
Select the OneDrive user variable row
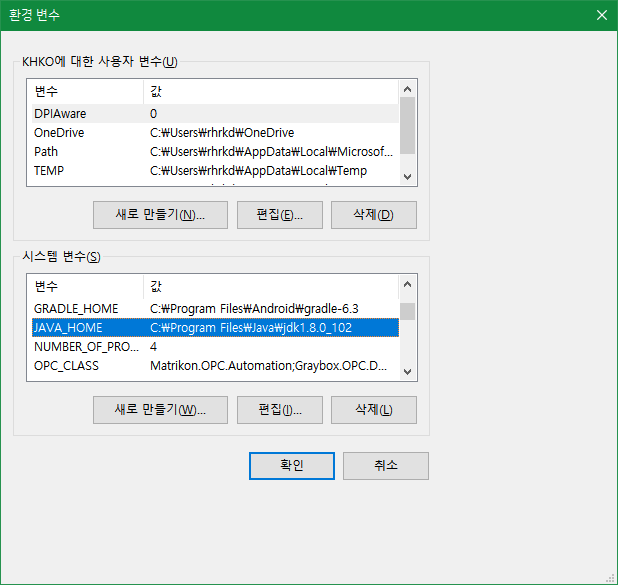tap(215, 132)
